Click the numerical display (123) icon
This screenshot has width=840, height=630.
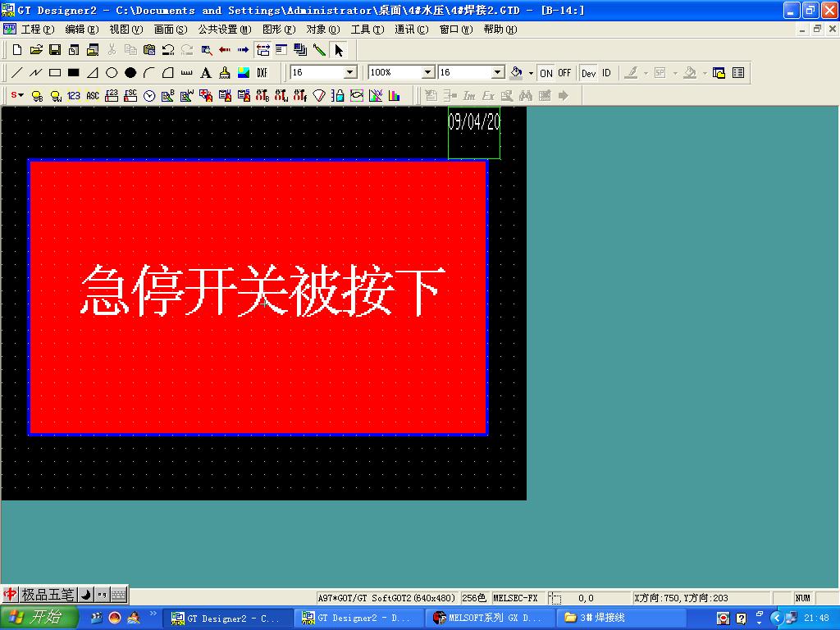[x=74, y=96]
